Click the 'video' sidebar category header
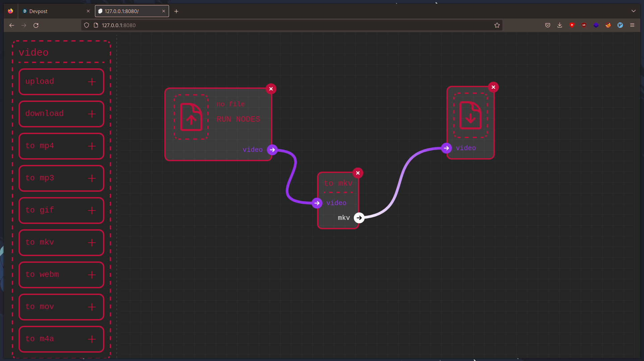644x361 pixels. coord(34,53)
